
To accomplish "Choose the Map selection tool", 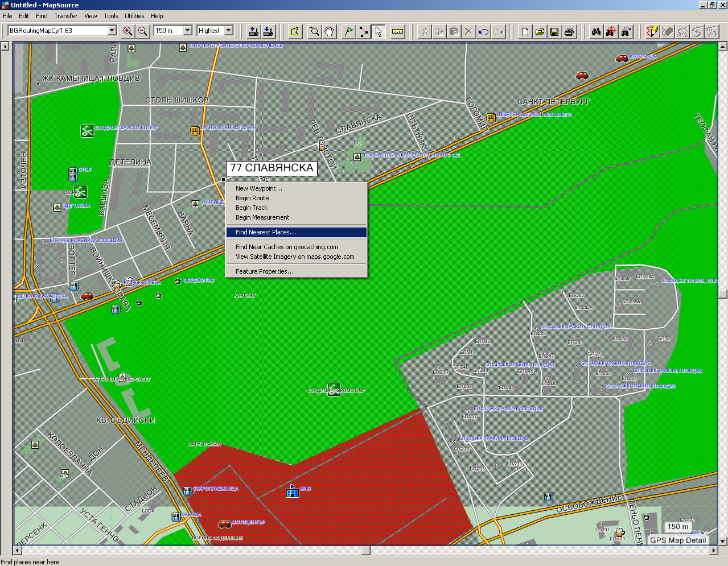I will pos(295,31).
